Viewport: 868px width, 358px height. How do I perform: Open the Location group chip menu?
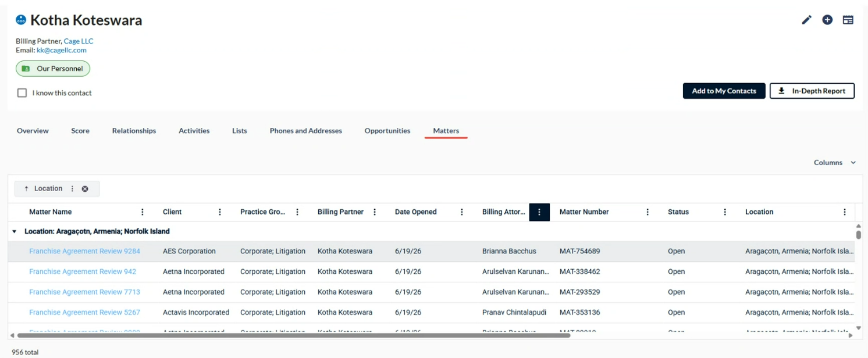[x=72, y=189]
